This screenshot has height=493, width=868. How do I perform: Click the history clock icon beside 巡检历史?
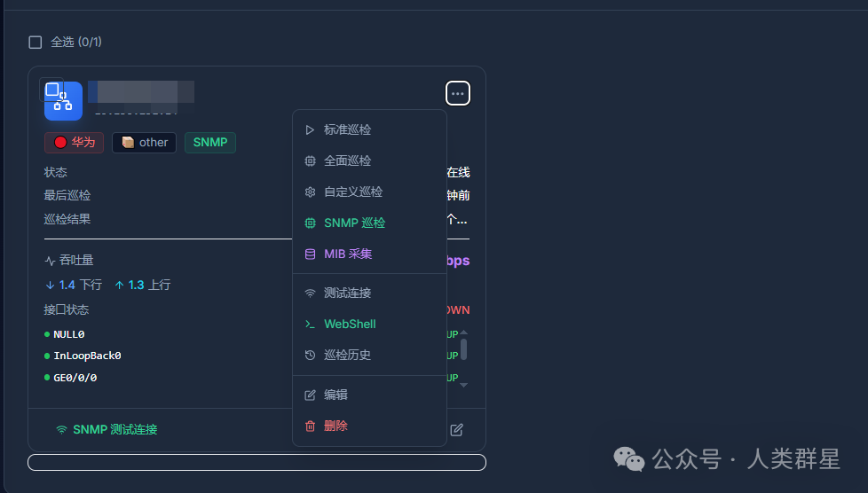pos(310,356)
